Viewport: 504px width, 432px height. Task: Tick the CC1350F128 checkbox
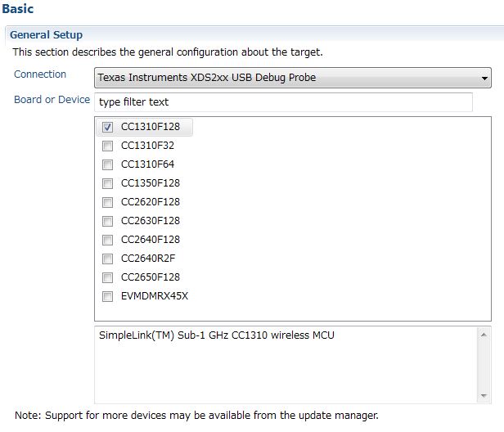click(x=107, y=183)
